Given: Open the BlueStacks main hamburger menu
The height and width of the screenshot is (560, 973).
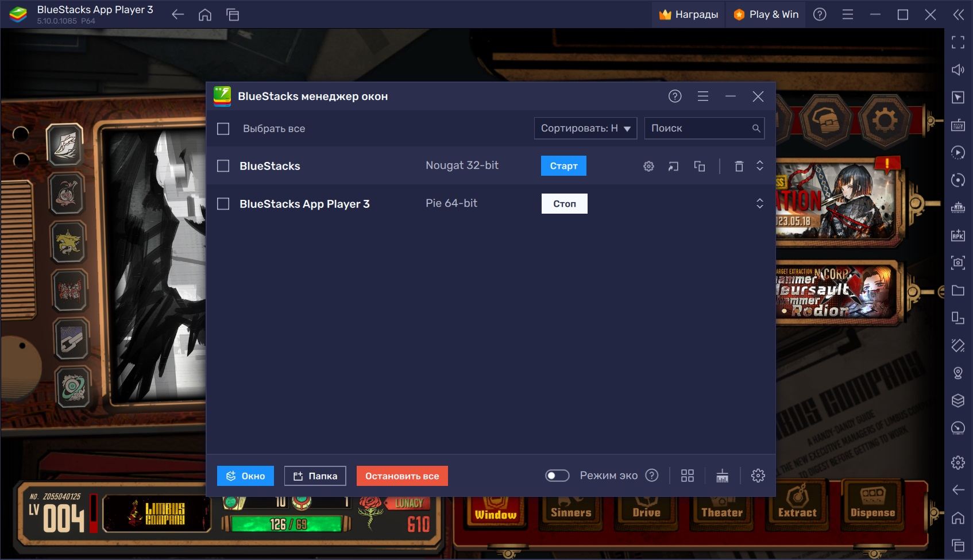Looking at the screenshot, I should 847,14.
